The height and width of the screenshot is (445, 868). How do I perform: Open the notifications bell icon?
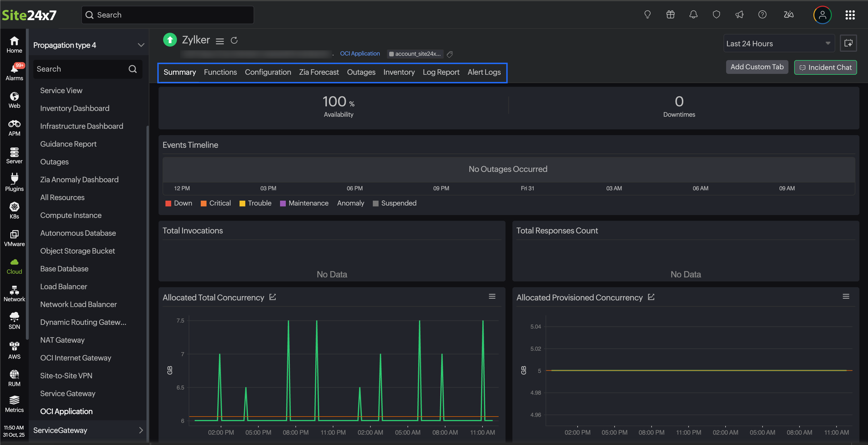693,14
